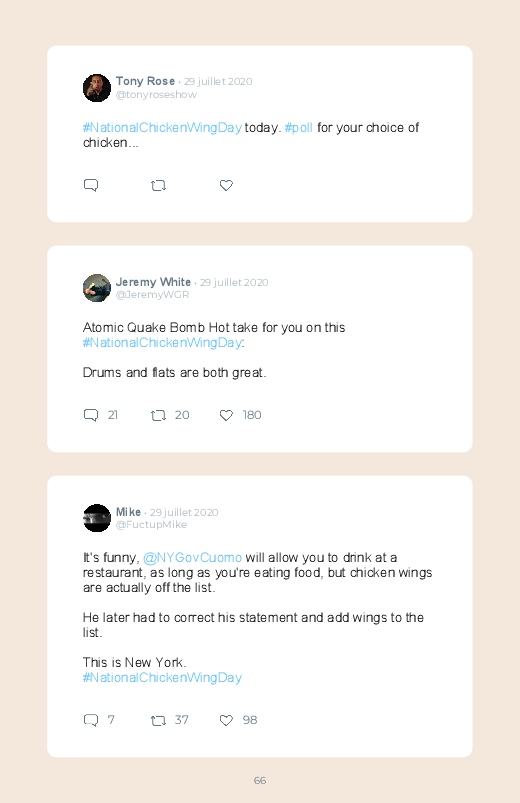Click the @FuctupMike handle
Image resolution: width=520 pixels, height=803 pixels.
click(151, 524)
